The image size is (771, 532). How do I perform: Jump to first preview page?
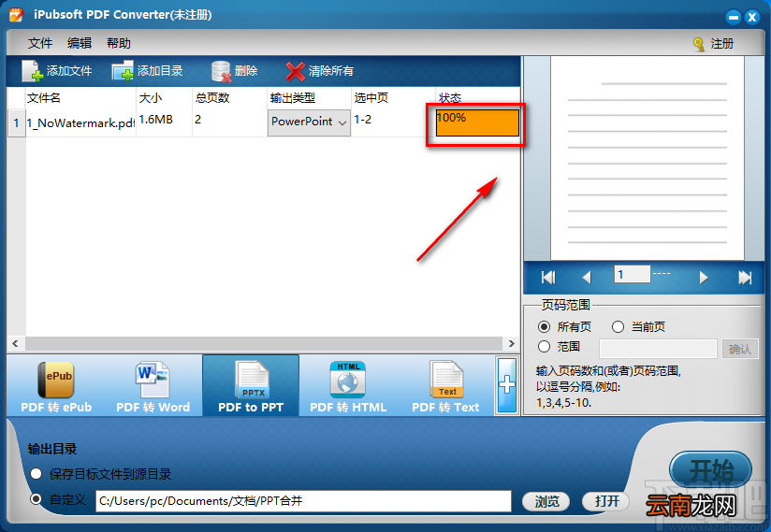click(548, 278)
